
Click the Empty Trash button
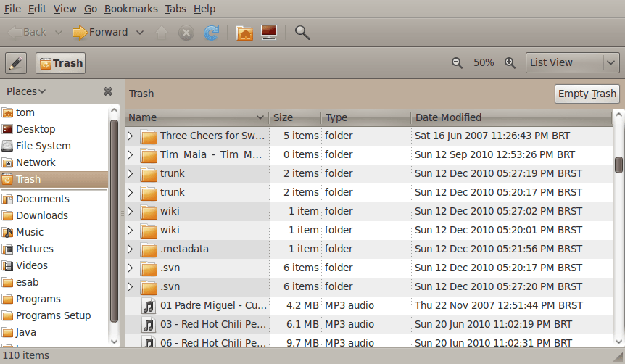(x=587, y=94)
